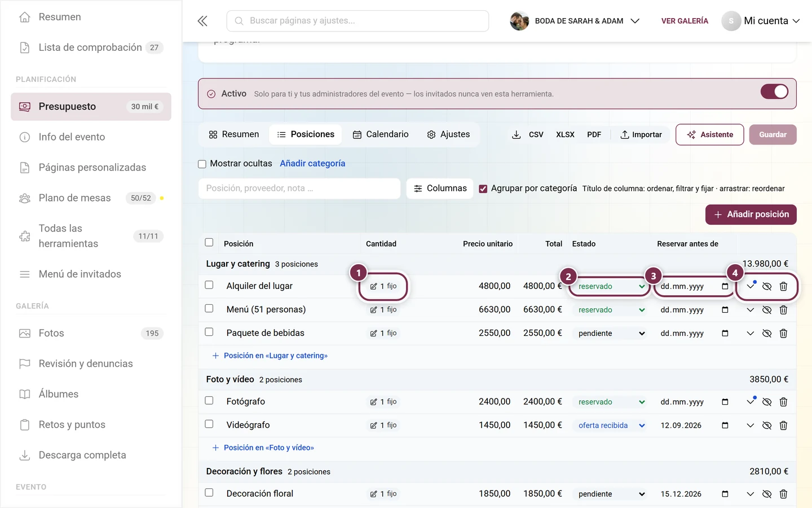Add position in «Lugar y catering»
This screenshot has width=812, height=508.
click(270, 356)
